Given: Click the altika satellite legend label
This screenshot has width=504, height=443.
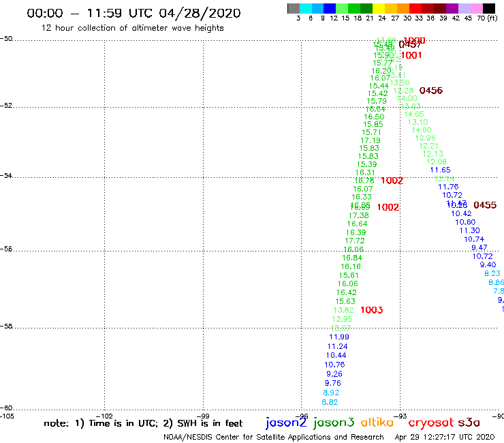Looking at the screenshot, I should [x=377, y=423].
